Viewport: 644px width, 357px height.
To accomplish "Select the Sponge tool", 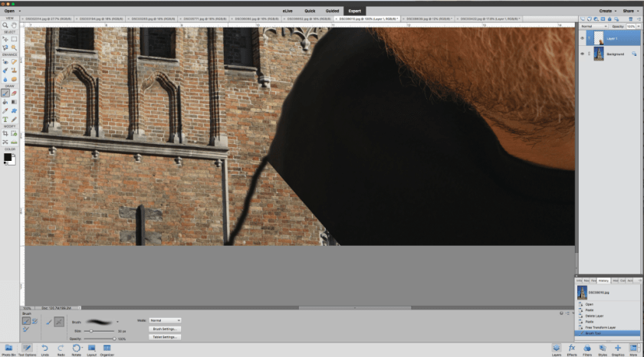I will click(x=14, y=79).
